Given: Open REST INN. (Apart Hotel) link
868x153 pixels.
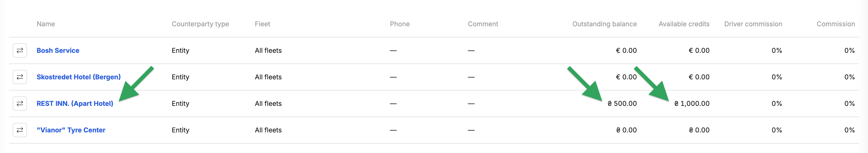Looking at the screenshot, I should coord(75,103).
